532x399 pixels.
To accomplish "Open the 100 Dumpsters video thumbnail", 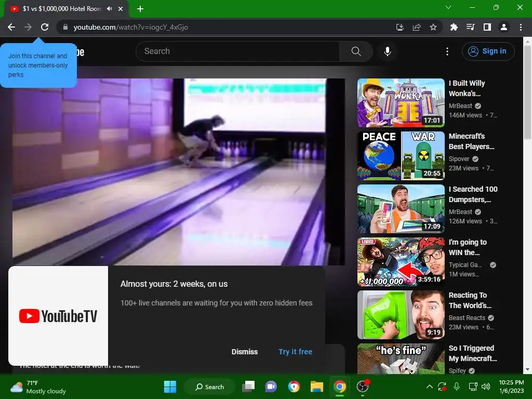I will coord(401,209).
